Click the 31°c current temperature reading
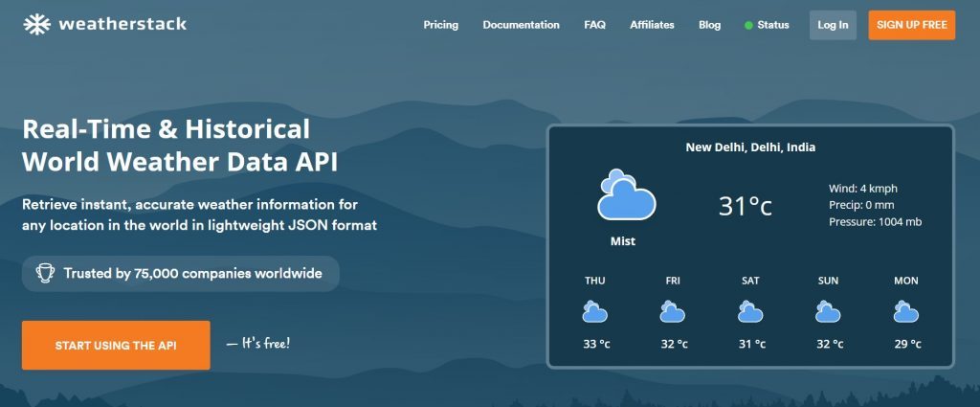 [745, 206]
